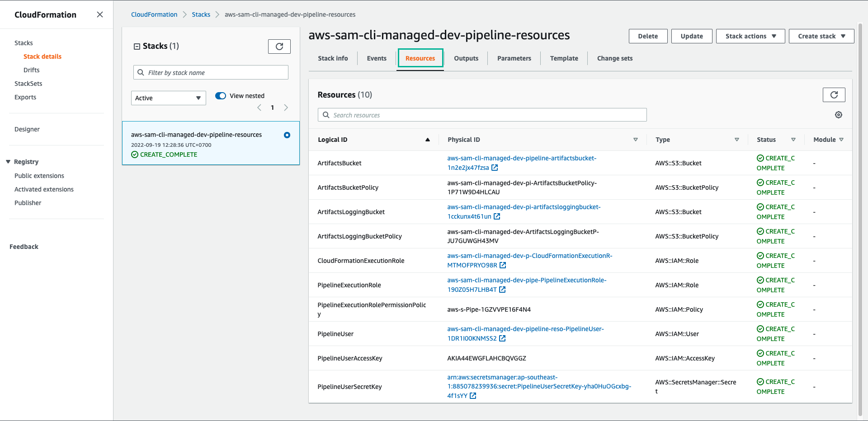Open the PipelineUserSecretKey secret ARN link
The height and width of the screenshot is (421, 868).
(539, 387)
